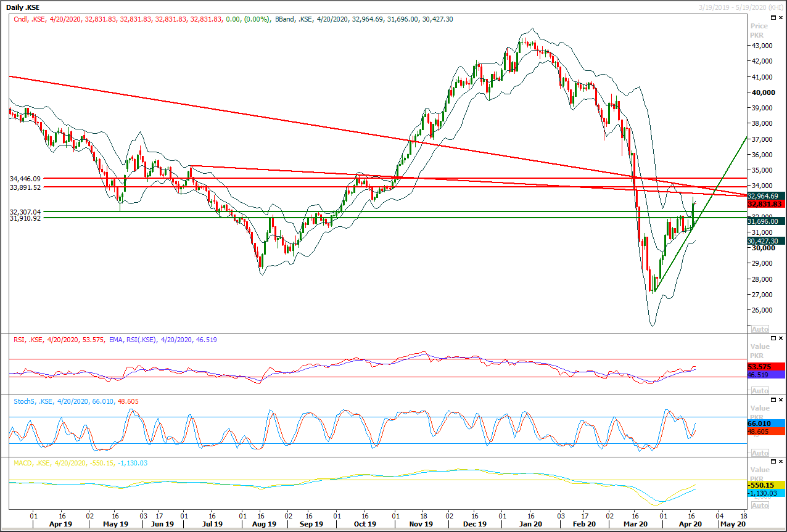The height and width of the screenshot is (532, 787).
Task: Click the date range text in top corner
Action: click(740, 7)
